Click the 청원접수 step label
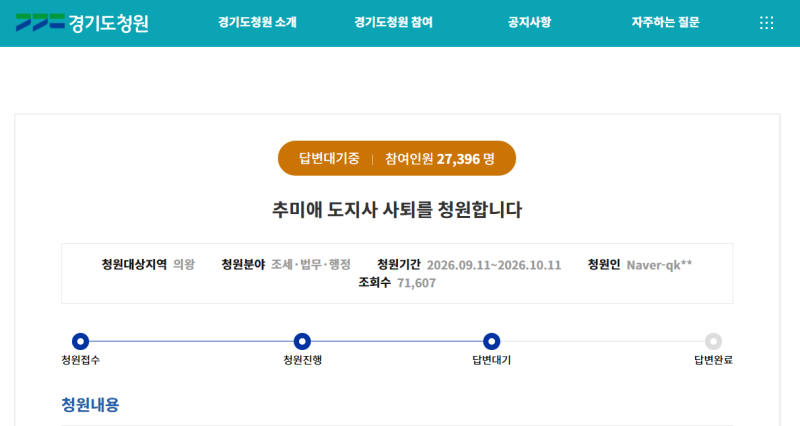Viewport: 800px width, 426px height. coord(81,360)
